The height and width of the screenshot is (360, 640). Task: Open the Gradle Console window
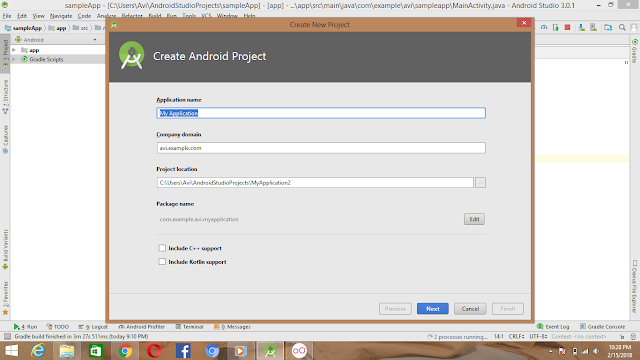602,327
